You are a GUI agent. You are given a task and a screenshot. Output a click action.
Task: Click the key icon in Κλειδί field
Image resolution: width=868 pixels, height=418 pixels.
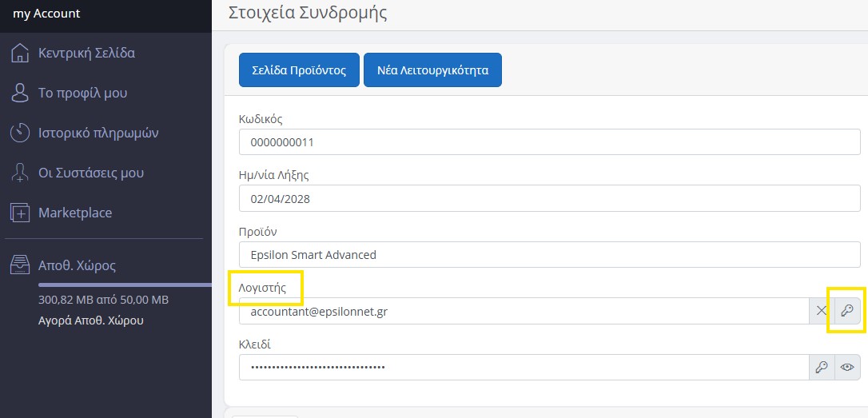822,367
